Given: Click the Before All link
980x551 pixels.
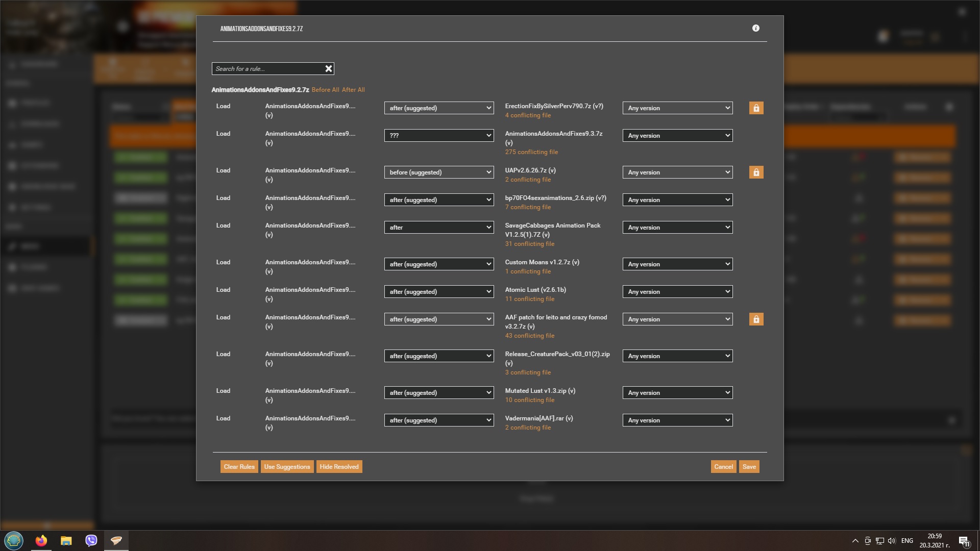Looking at the screenshot, I should [x=325, y=90].
